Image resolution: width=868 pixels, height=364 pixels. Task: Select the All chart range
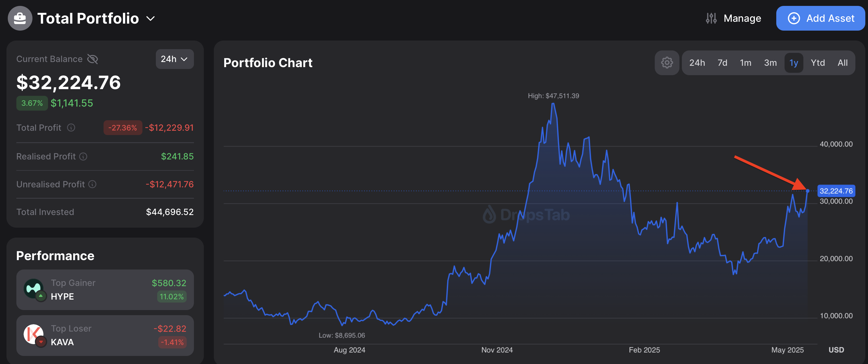(843, 63)
